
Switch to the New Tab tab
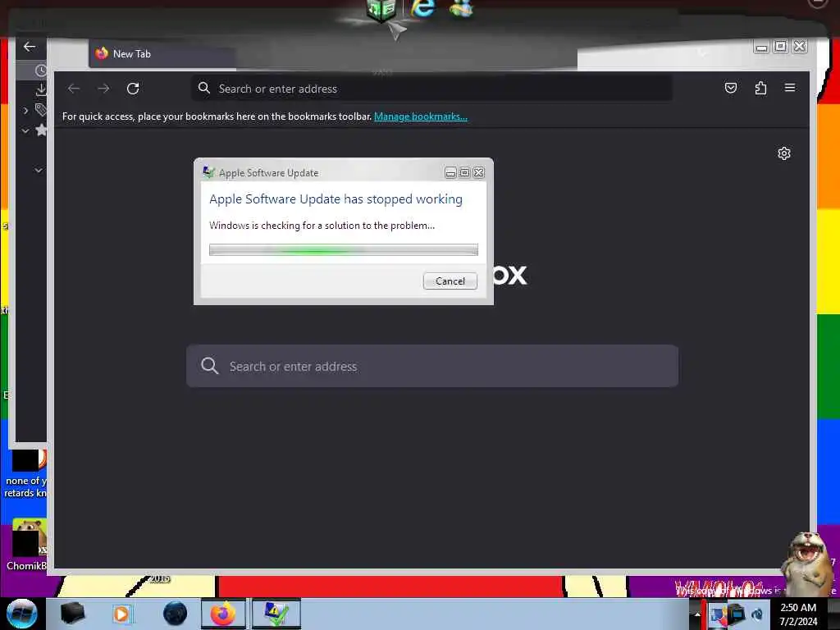tap(162, 54)
